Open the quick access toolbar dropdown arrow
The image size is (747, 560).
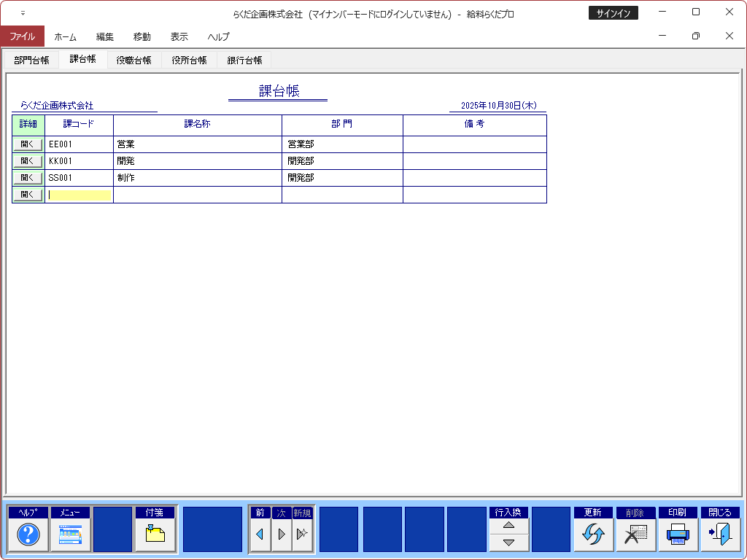[23, 13]
